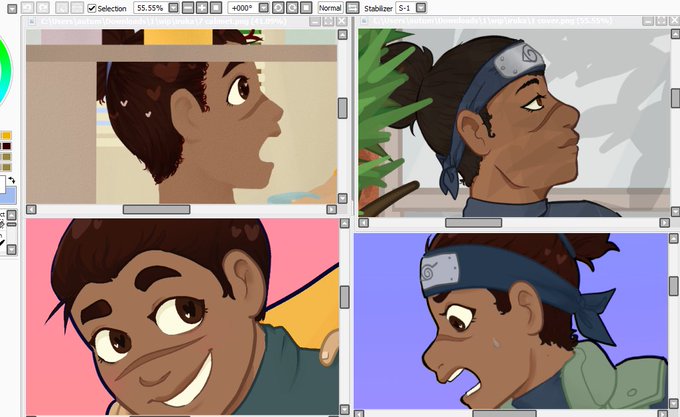Screen dimensions: 680x417
Task: Open the rotation angle dropdown
Action: [x=264, y=8]
